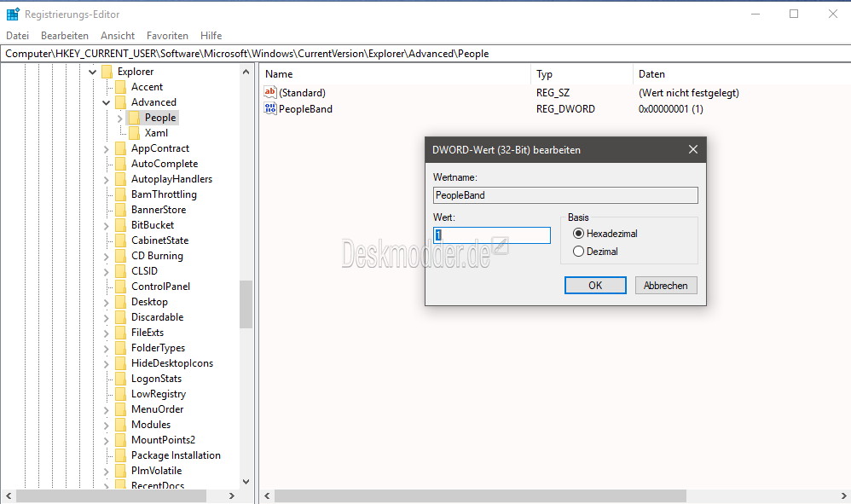Click the AutoComplete folder icon

[120, 164]
